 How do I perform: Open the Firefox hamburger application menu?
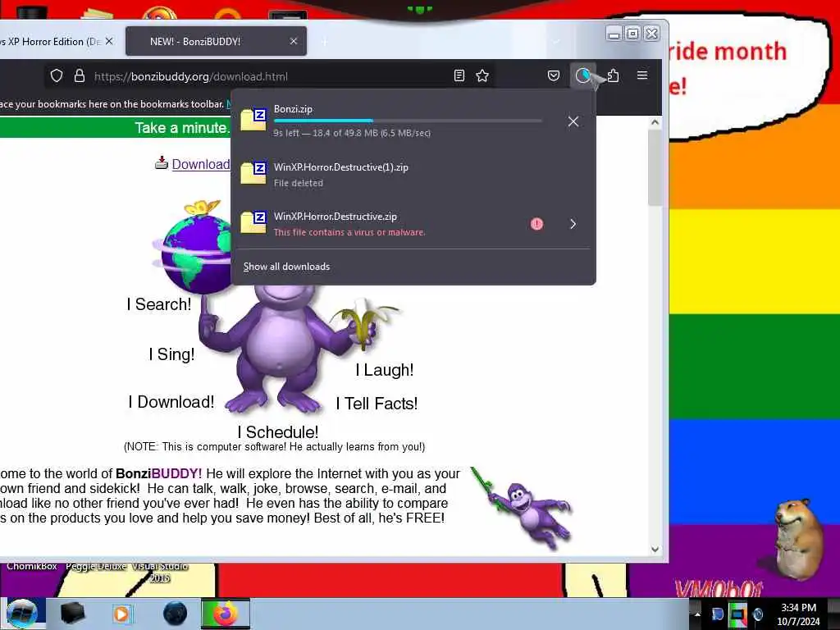coord(641,75)
